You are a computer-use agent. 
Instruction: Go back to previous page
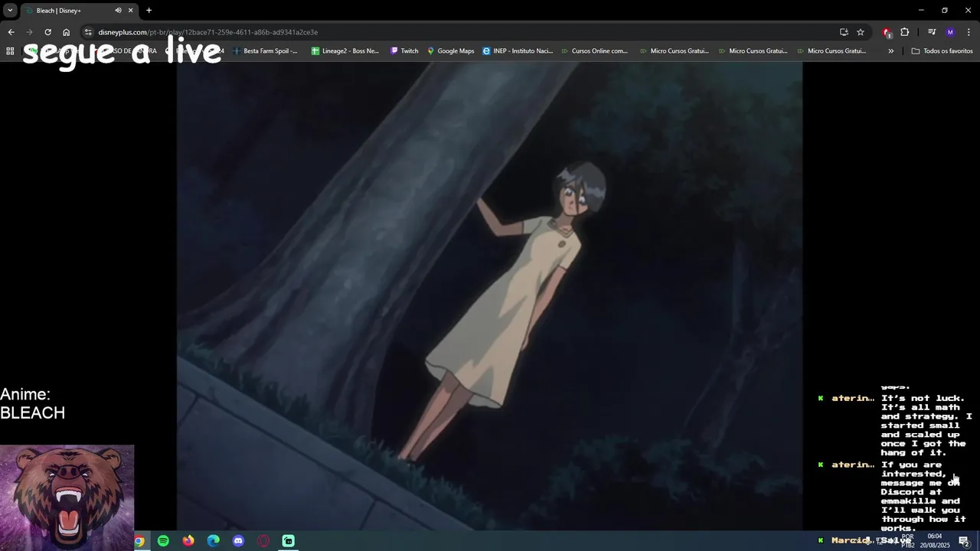tap(11, 32)
